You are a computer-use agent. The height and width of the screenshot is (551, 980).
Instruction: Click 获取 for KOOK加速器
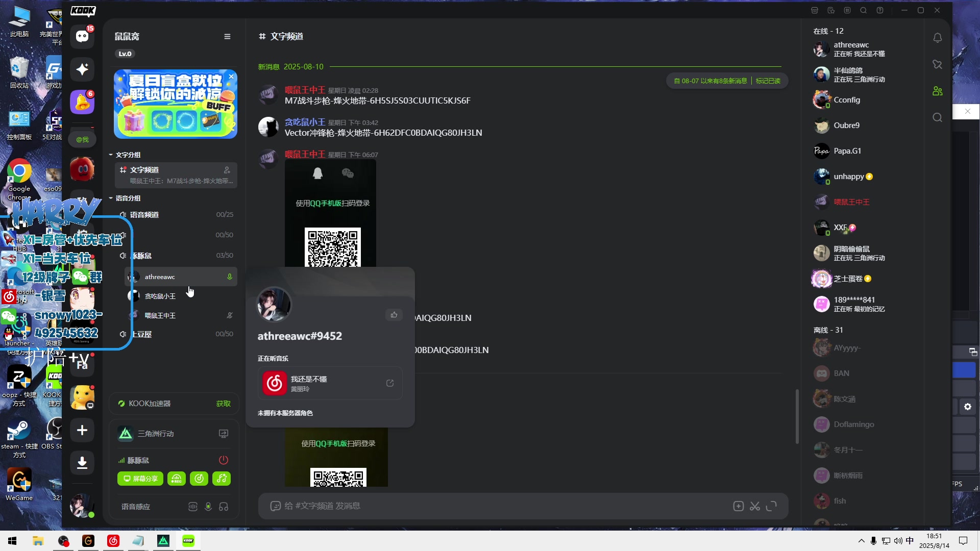(x=224, y=404)
